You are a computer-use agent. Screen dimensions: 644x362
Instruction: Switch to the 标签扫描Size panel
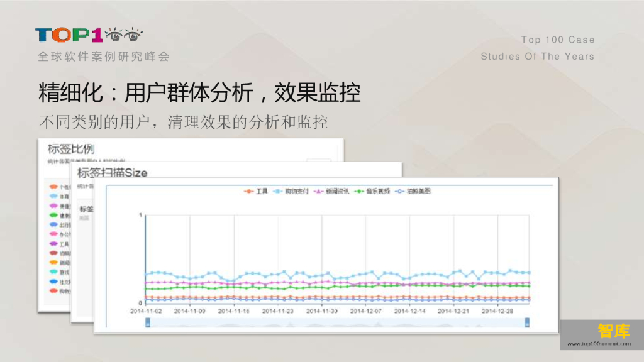[x=112, y=173]
